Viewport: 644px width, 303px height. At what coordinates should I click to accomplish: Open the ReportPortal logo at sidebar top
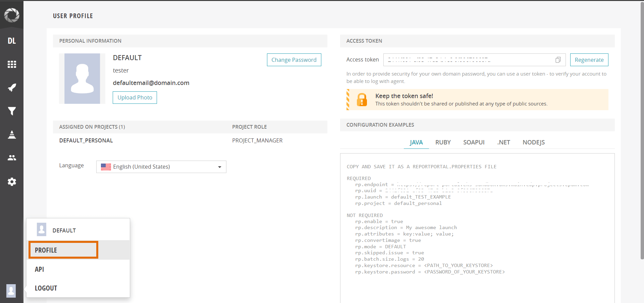[x=12, y=15]
